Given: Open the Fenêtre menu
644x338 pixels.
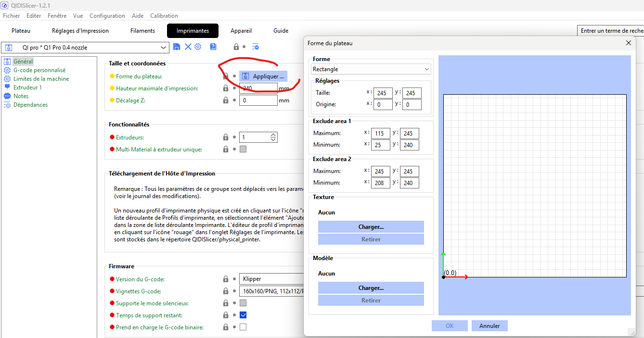Looking at the screenshot, I should coord(57,16).
